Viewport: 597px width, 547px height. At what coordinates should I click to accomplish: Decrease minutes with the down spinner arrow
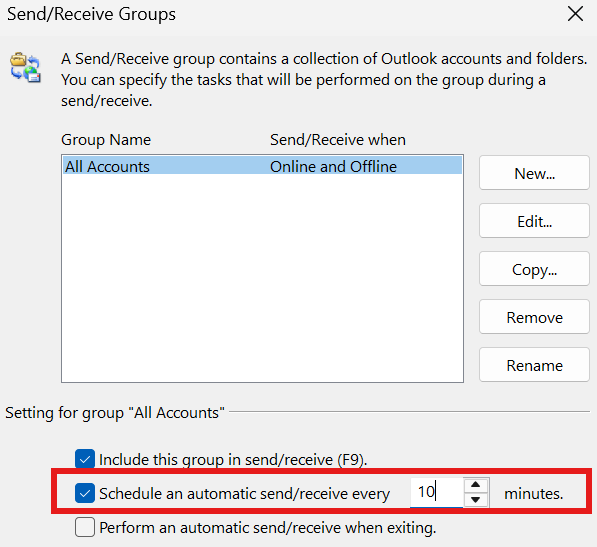click(x=476, y=499)
